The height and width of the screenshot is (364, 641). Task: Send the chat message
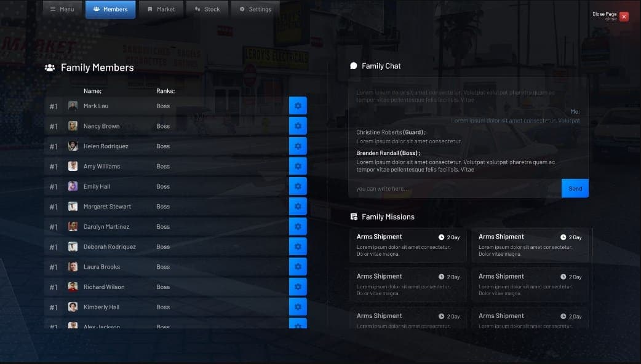pos(575,188)
